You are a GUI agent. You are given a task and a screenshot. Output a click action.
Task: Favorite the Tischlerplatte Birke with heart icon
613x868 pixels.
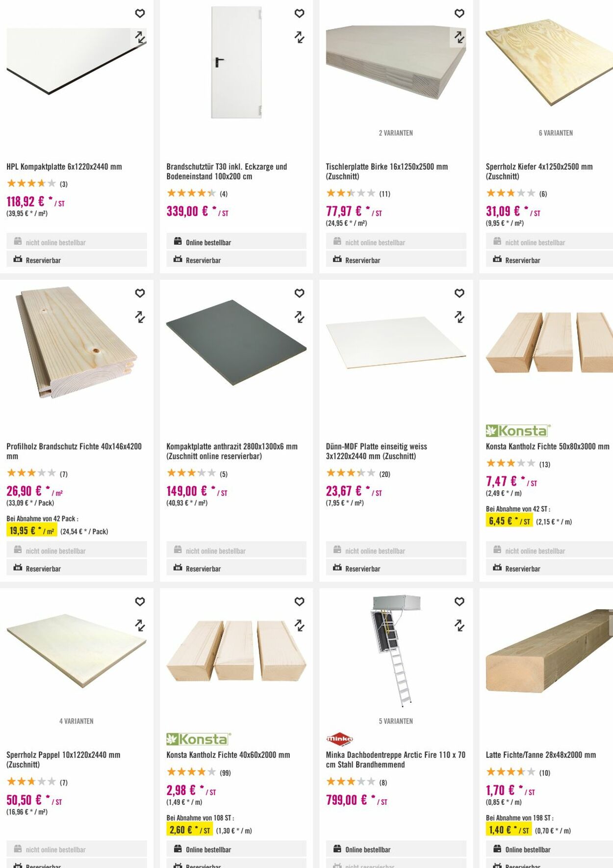(x=459, y=14)
